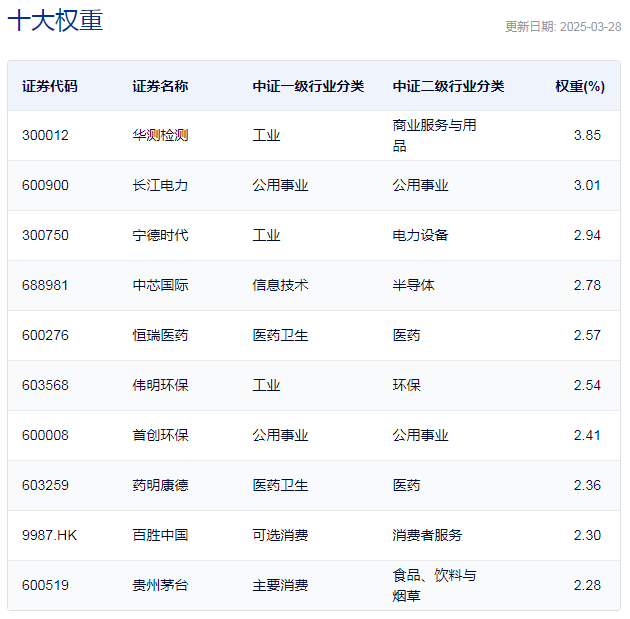Click 工业 in the 伟明环保 row
Image resolution: width=630 pixels, height=619 pixels.
pos(266,385)
